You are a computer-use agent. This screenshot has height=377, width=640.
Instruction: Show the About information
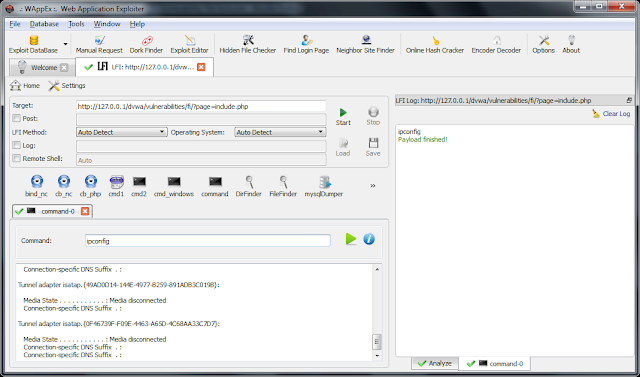click(571, 44)
